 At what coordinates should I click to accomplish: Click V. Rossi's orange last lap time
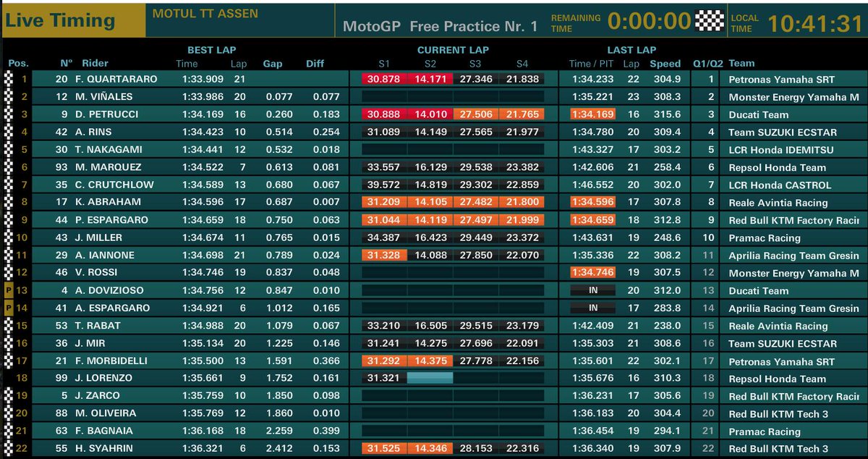click(592, 273)
